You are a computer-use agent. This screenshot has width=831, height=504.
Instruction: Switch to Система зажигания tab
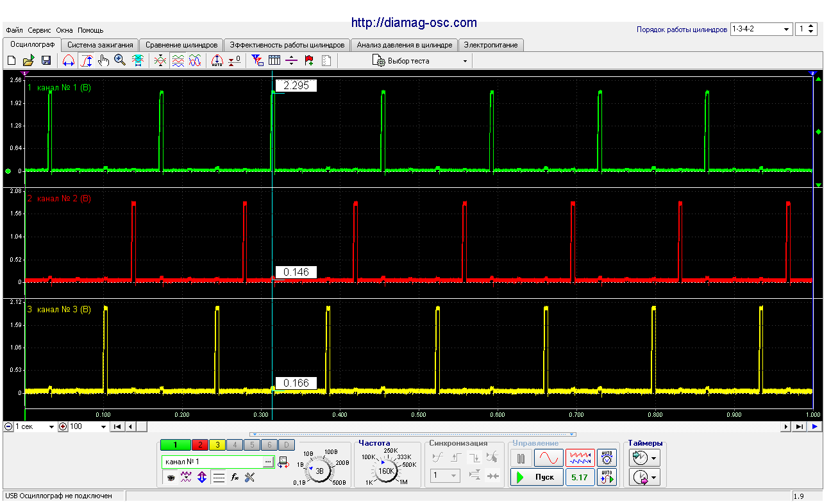[100, 45]
